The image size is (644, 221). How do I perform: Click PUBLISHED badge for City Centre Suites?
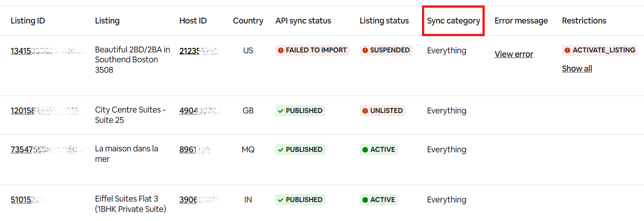pos(300,110)
